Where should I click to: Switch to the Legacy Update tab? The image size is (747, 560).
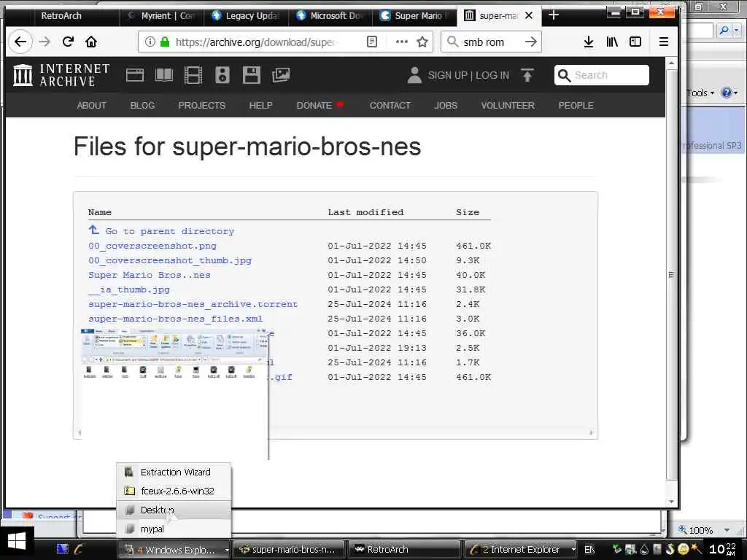pos(245,16)
